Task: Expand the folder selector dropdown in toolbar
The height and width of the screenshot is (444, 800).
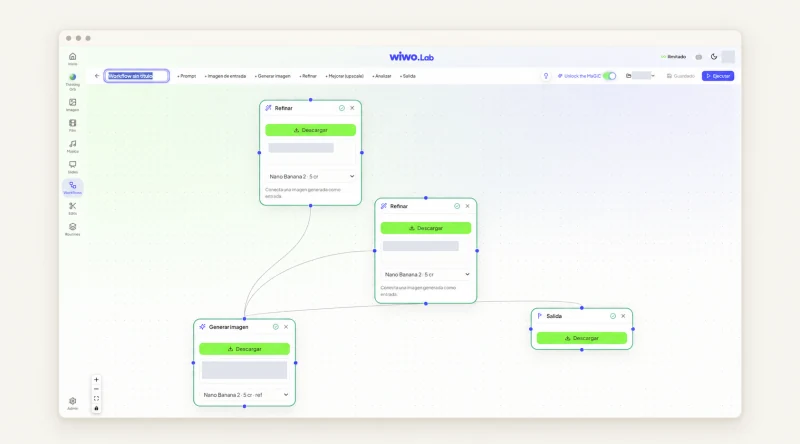Action: [x=640, y=76]
